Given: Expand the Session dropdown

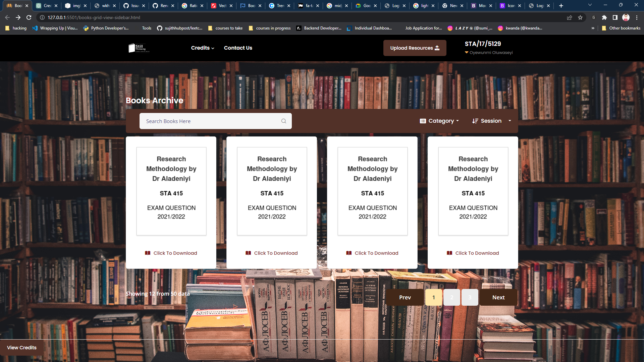Looking at the screenshot, I should (491, 121).
